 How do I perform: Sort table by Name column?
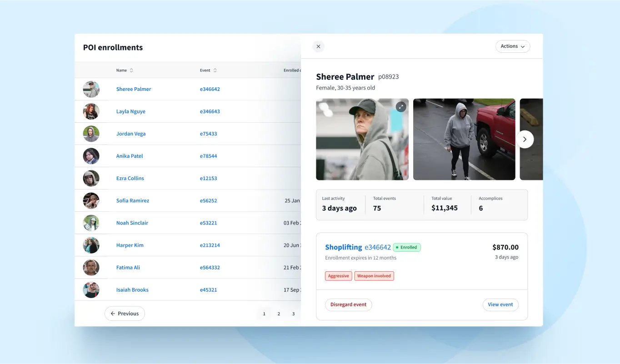coord(131,70)
